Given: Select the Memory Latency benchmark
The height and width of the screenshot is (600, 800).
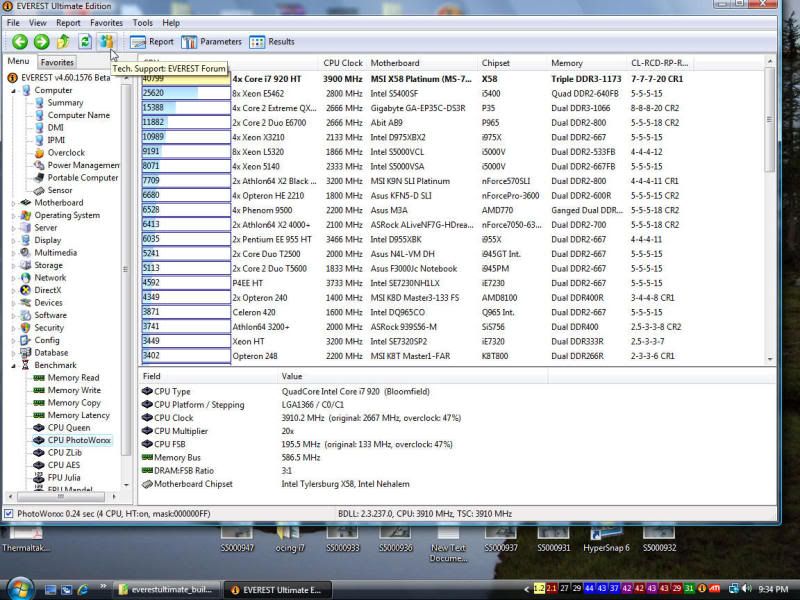Looking at the screenshot, I should (79, 415).
